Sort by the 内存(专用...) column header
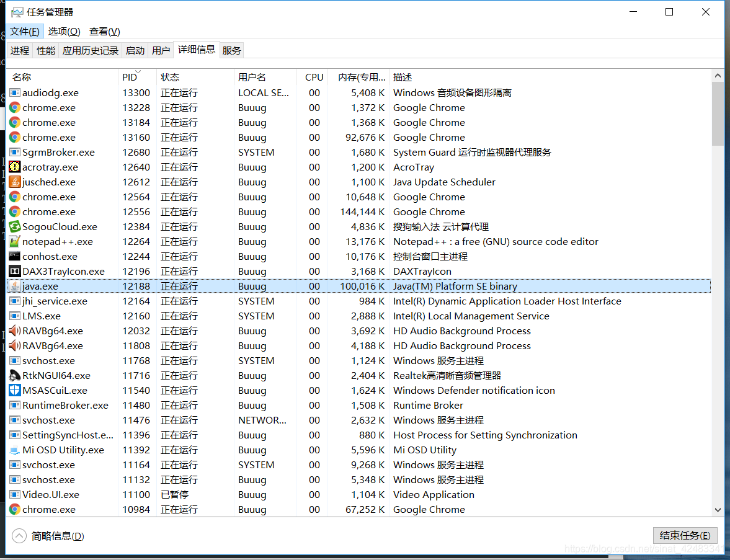The width and height of the screenshot is (730, 560). click(358, 78)
